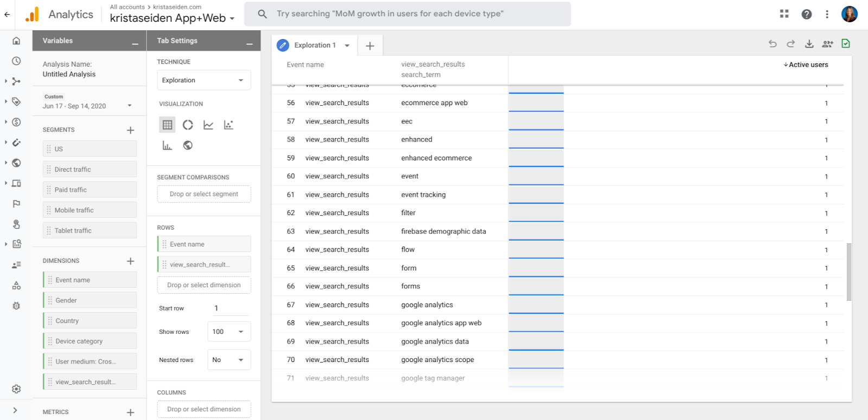The height and width of the screenshot is (420, 868).
Task: Change the custom date range
Action: (x=88, y=106)
